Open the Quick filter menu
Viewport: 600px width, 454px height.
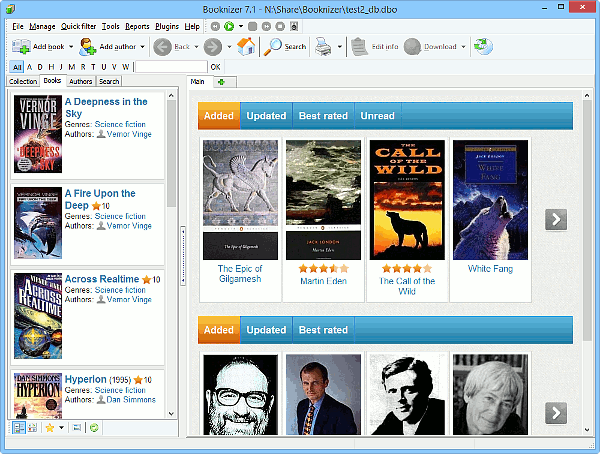[78, 26]
